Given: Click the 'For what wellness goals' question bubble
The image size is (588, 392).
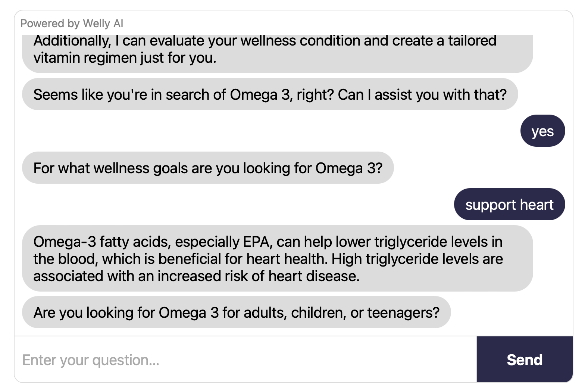Looking at the screenshot, I should 208,168.
